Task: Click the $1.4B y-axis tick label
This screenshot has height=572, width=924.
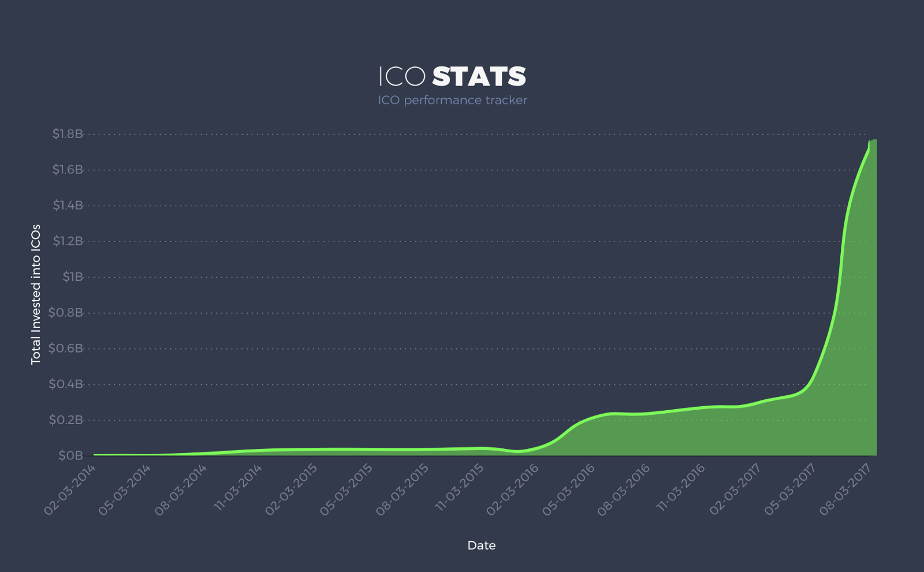Action: point(68,206)
